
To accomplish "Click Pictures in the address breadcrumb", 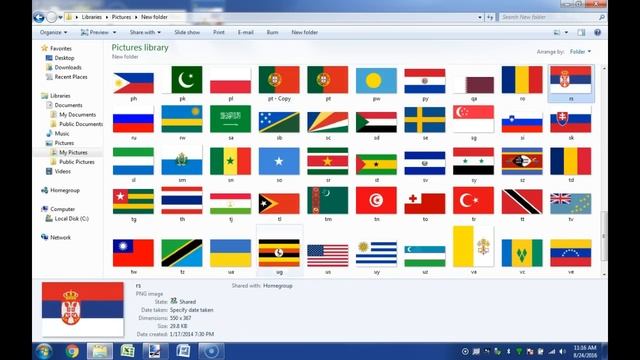I will pyautogui.click(x=122, y=17).
